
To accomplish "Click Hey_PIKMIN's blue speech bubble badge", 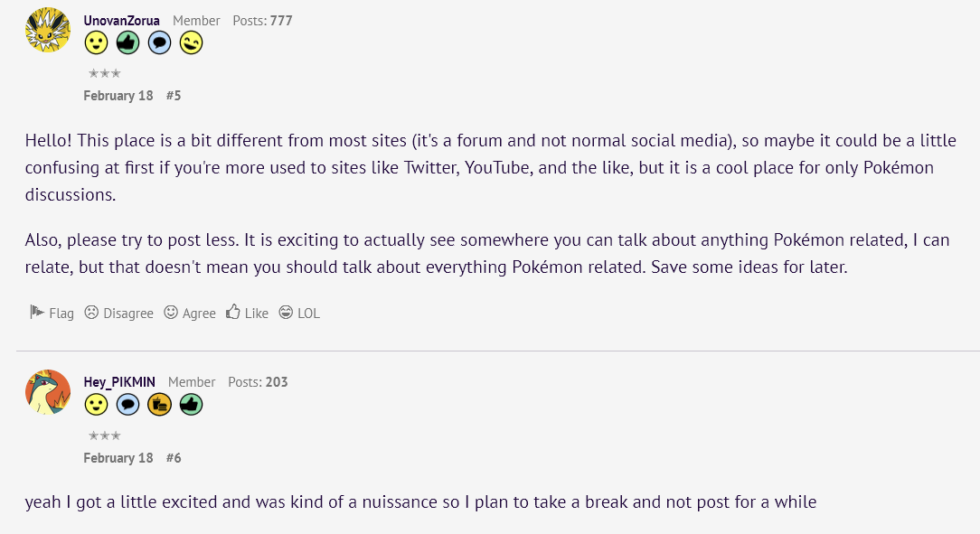I will coord(127,405).
